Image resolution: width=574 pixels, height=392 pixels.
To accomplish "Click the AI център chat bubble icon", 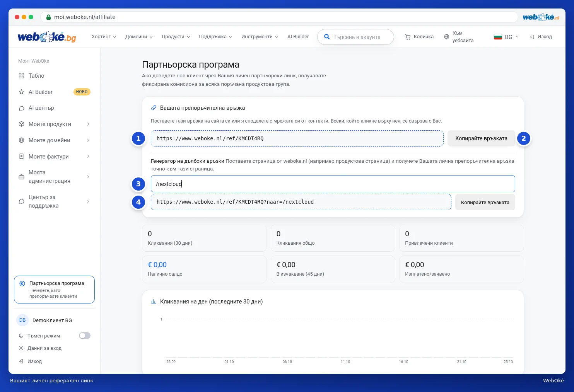I will tap(22, 108).
